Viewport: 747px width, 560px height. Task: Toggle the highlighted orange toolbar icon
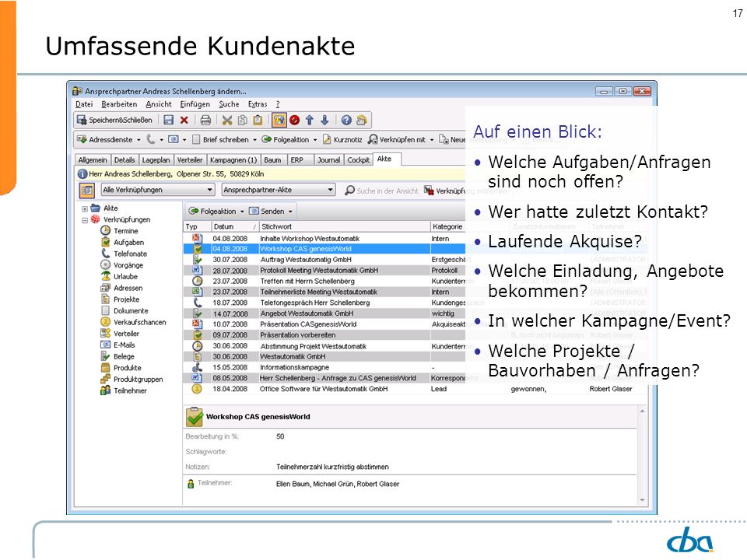[x=279, y=120]
